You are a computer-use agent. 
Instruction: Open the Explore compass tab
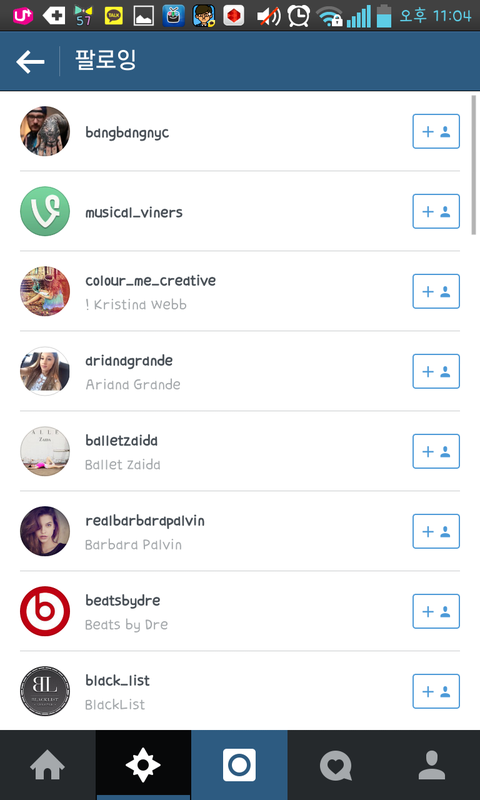pos(143,765)
